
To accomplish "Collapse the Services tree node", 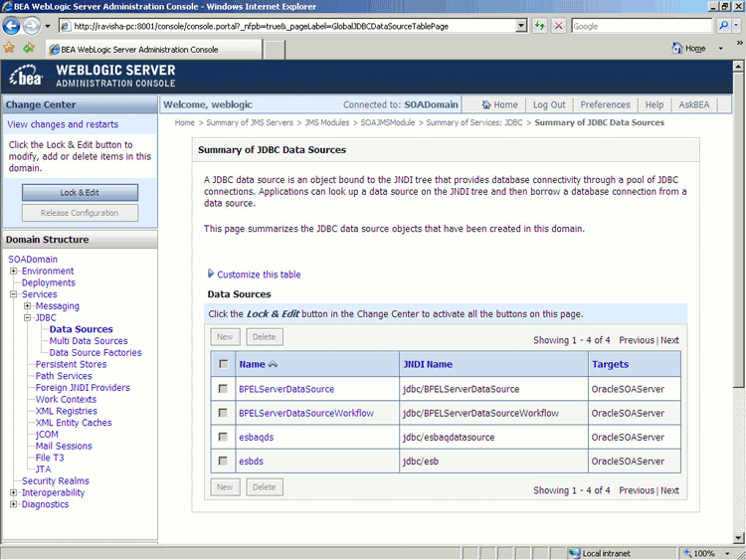I will [x=13, y=294].
